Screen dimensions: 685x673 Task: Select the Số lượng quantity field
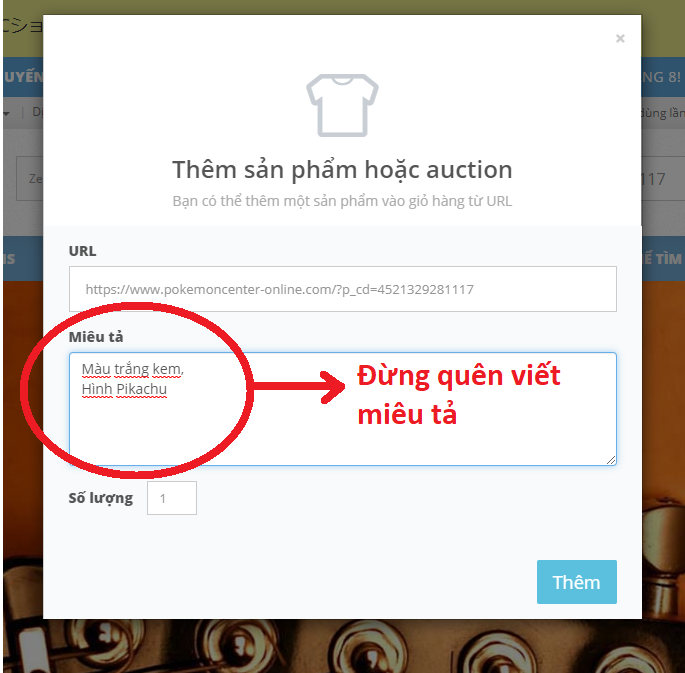(172, 498)
